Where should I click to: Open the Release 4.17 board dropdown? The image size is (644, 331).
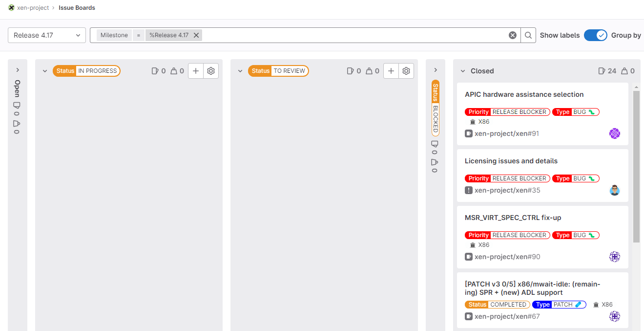[47, 35]
